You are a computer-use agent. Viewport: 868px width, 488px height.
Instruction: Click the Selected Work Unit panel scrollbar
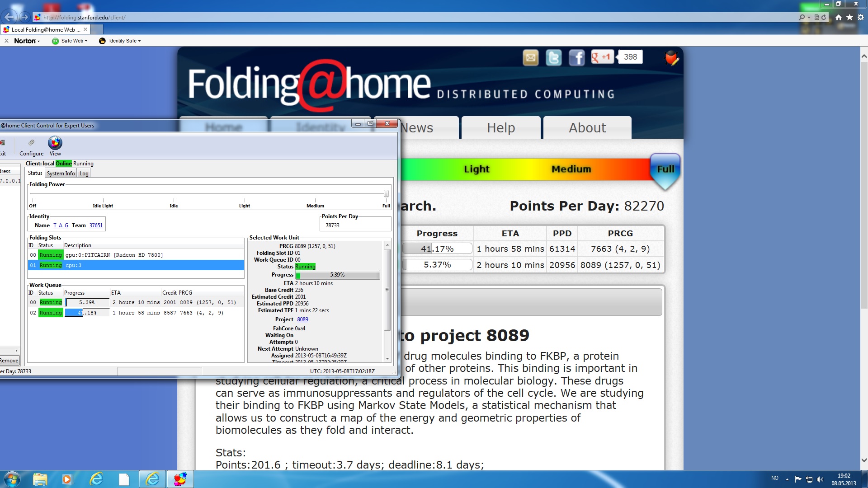(x=387, y=289)
